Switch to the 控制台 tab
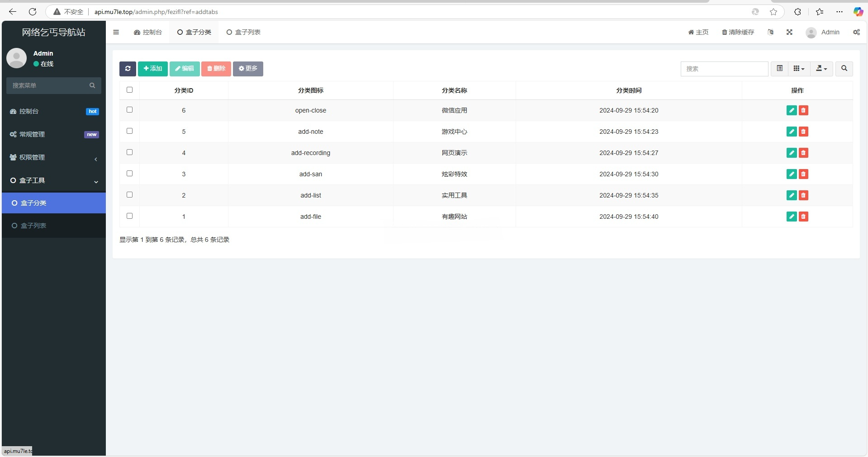Image resolution: width=868 pixels, height=457 pixels. click(x=147, y=32)
